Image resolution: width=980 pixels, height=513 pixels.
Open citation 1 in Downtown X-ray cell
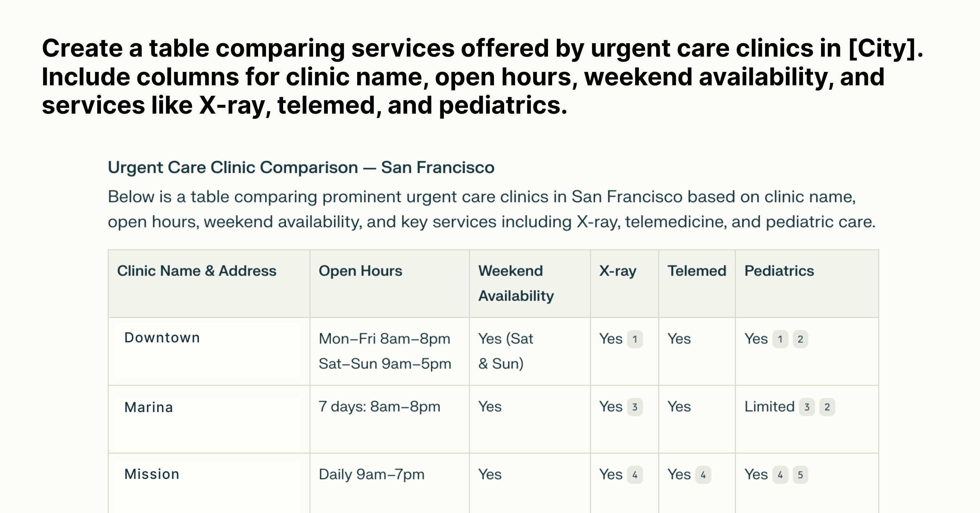coord(634,339)
